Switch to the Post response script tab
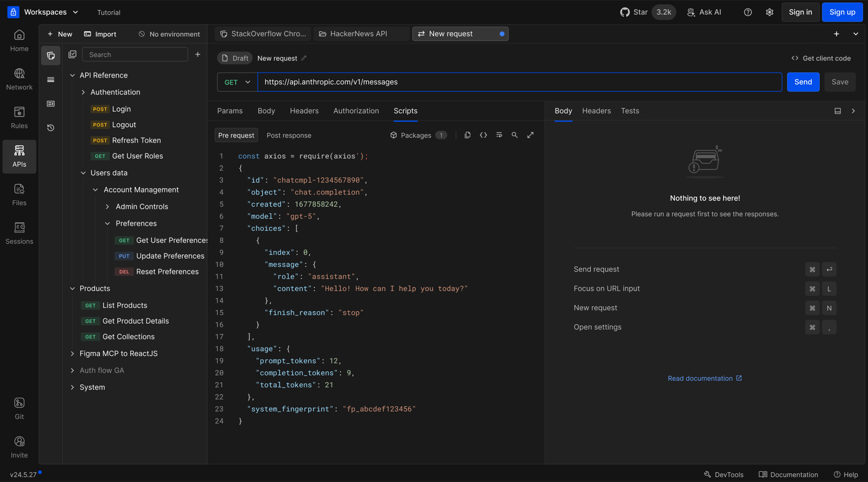 pyautogui.click(x=289, y=136)
